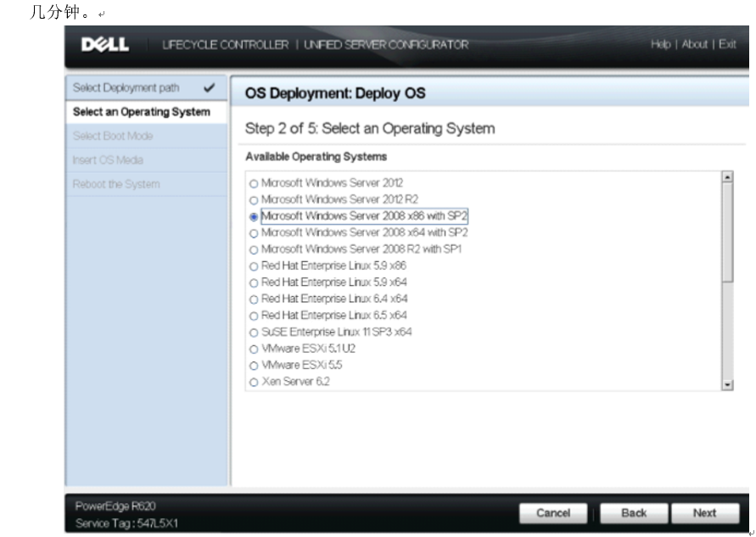This screenshot has height=537, width=756.
Task: Open the About link
Action: click(694, 44)
